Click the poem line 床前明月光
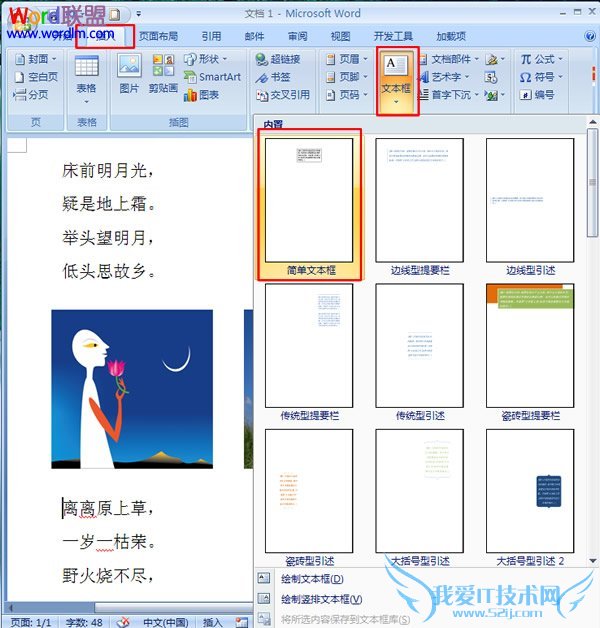 click(108, 171)
